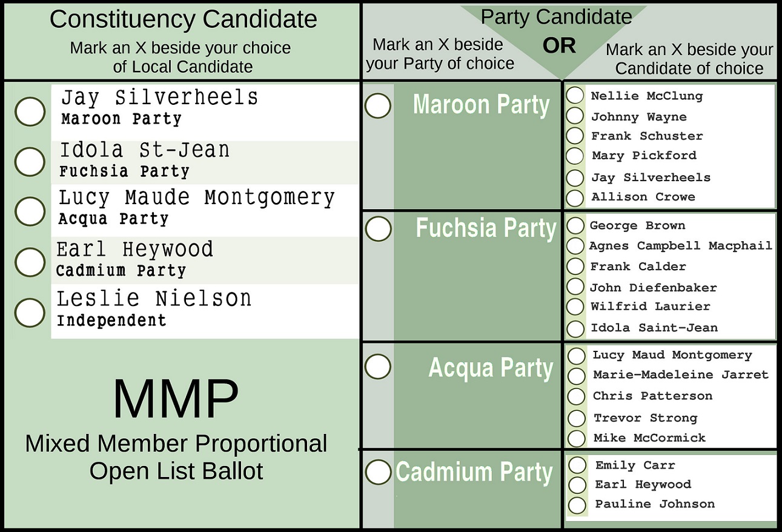Choose list candidate Pauline Johnson
This screenshot has height=532, width=782.
point(577,504)
